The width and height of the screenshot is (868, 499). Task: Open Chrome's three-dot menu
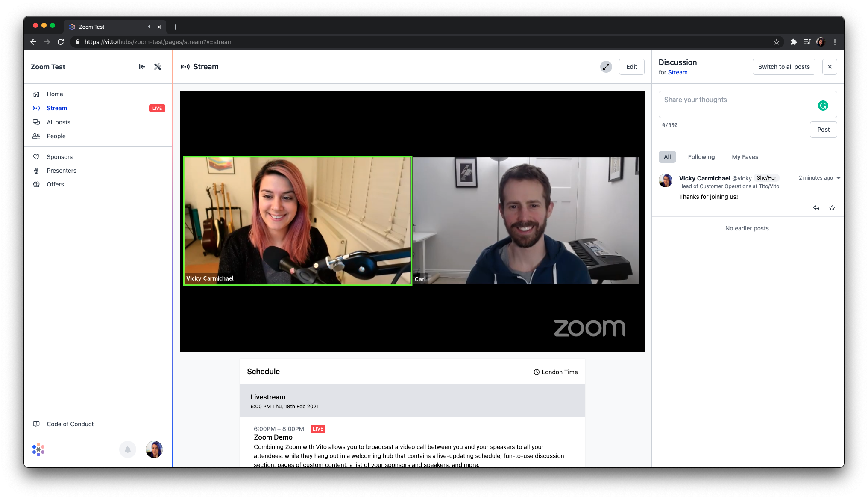[x=835, y=42]
